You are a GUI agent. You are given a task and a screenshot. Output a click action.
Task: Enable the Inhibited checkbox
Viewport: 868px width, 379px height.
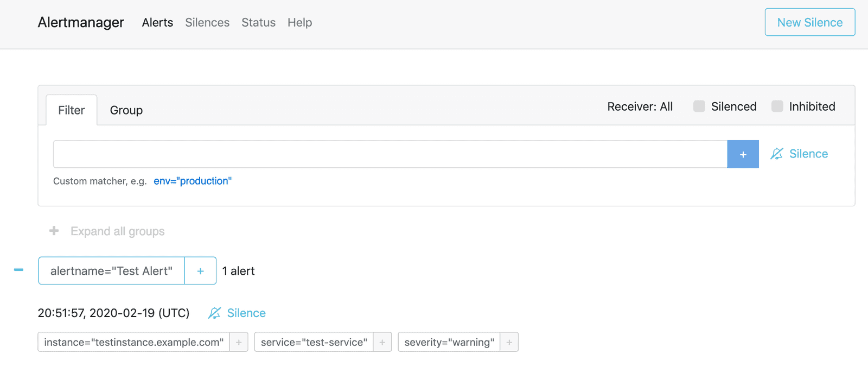click(x=777, y=106)
